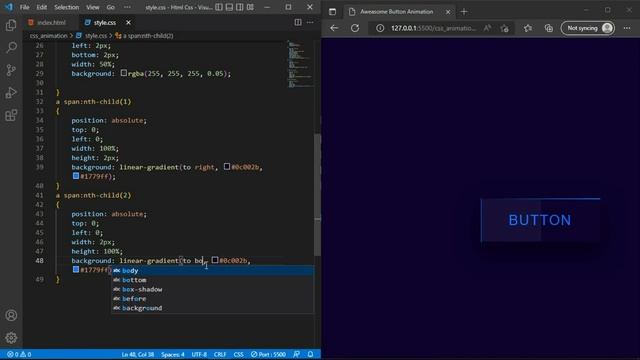Open the #0c002b swatch on line 48
The image size is (640, 360).
[215, 260]
